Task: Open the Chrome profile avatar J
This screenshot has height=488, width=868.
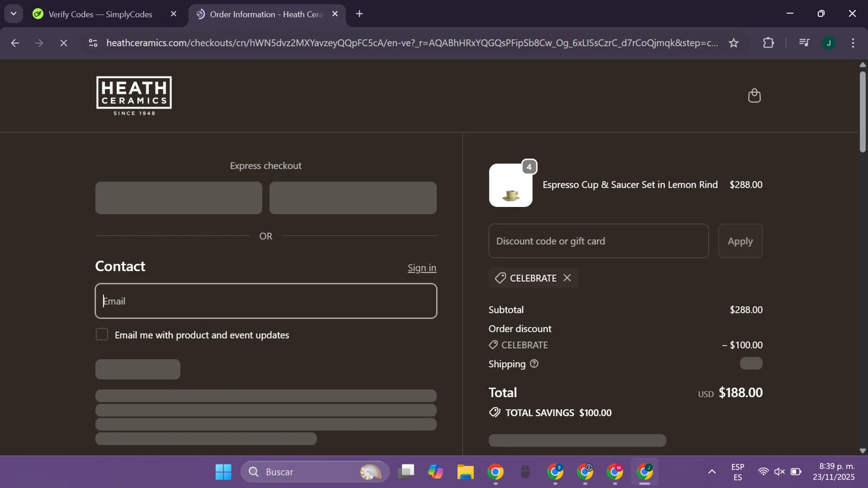Action: click(x=829, y=43)
